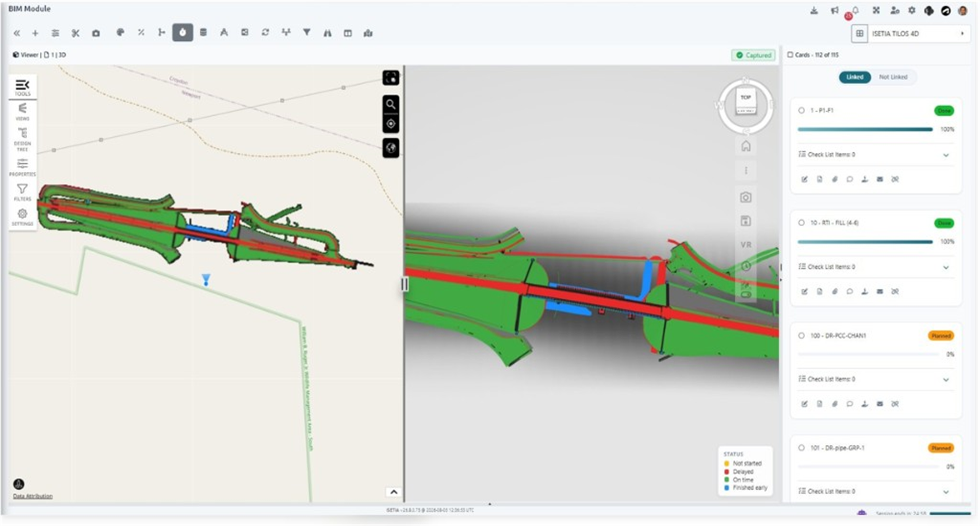Click the globe icon on map view

[x=391, y=148]
